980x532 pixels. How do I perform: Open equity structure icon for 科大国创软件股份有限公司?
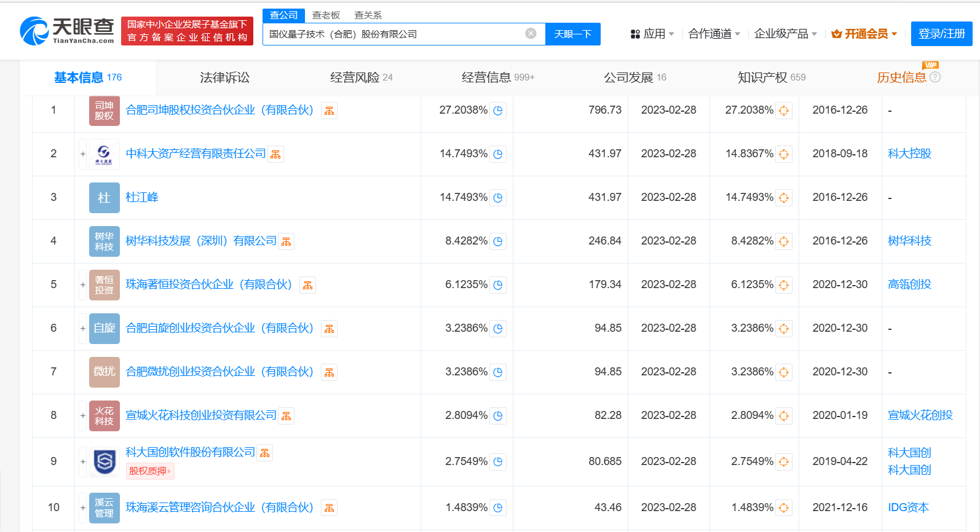pyautogui.click(x=265, y=453)
